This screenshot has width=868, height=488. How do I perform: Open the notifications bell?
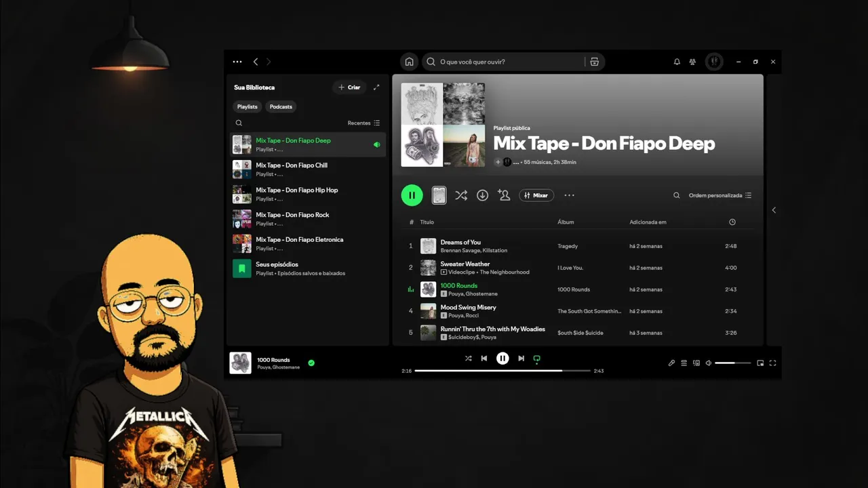(677, 62)
